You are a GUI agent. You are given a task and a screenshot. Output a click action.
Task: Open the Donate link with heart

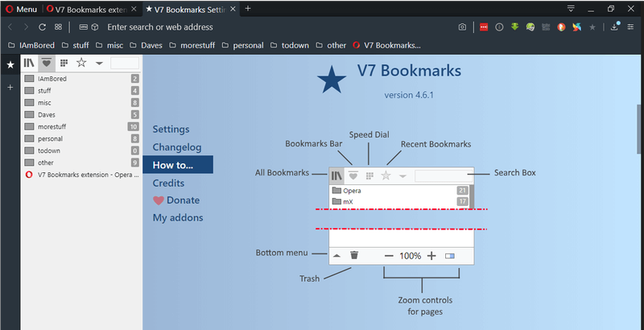tap(176, 200)
